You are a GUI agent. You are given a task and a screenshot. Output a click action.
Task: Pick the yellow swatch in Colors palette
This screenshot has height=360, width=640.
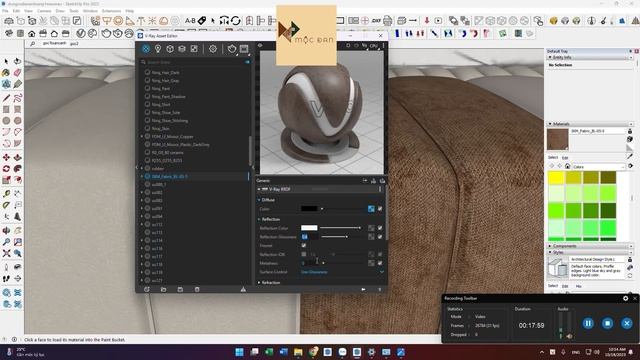click(556, 178)
